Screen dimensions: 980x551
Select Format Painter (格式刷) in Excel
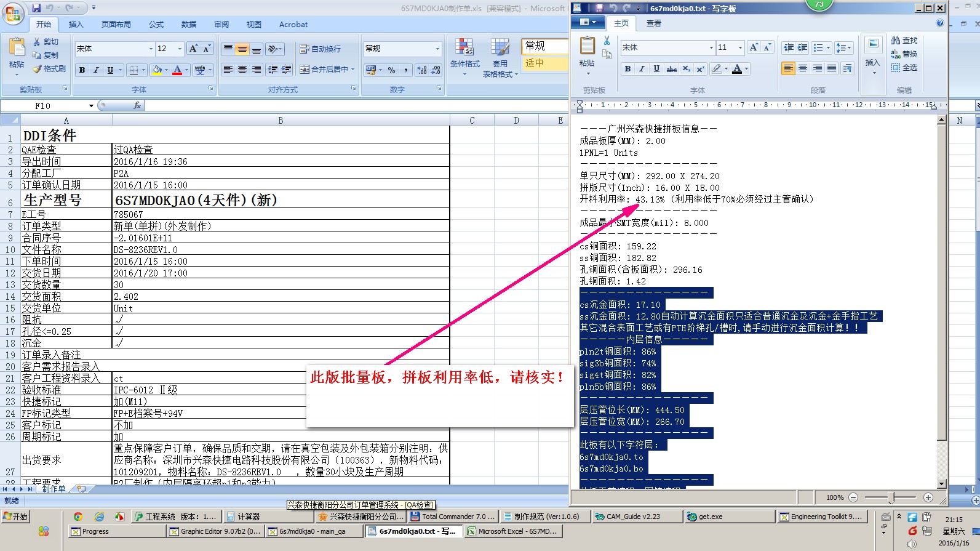point(49,69)
